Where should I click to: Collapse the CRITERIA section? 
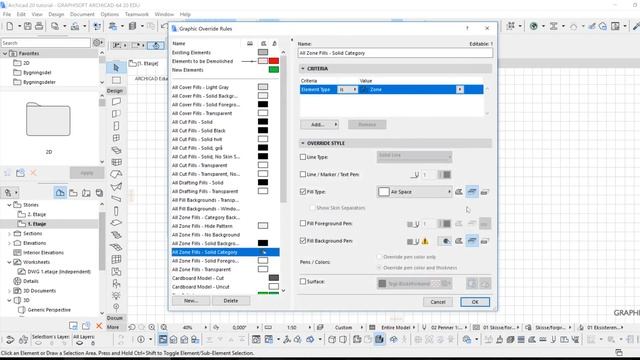click(x=303, y=69)
